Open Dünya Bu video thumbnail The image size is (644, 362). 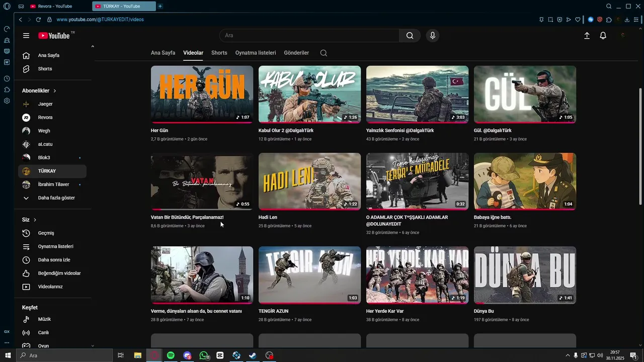coord(525,275)
